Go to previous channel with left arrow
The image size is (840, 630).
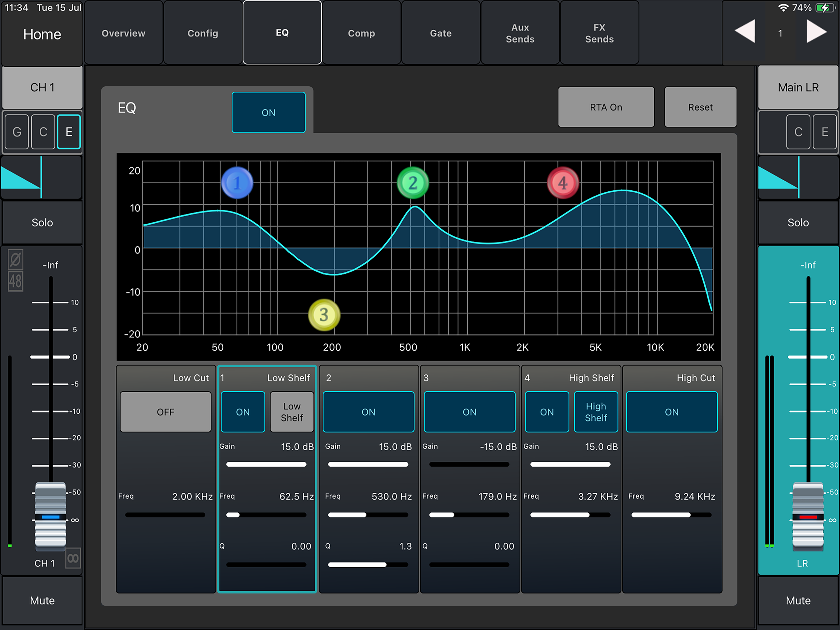point(745,32)
